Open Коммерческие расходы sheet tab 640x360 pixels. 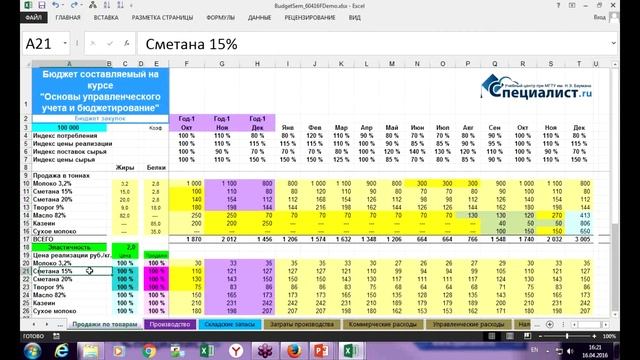pyautogui.click(x=382, y=324)
